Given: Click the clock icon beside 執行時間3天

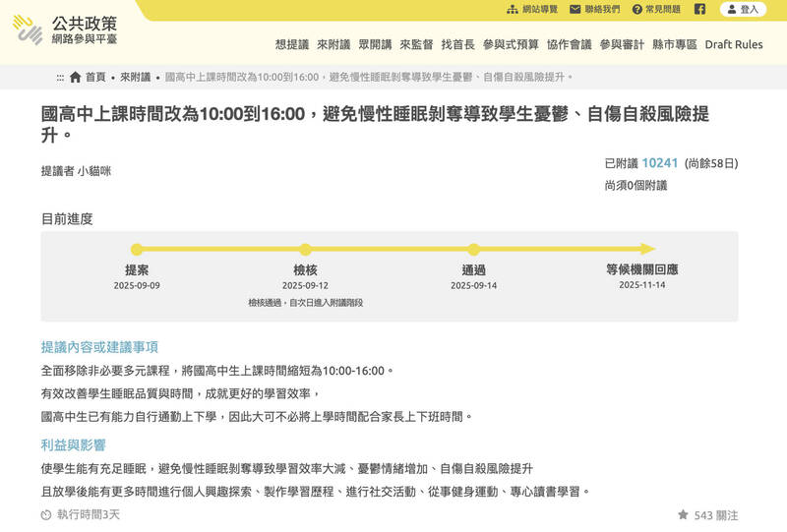Looking at the screenshot, I should click(x=46, y=515).
